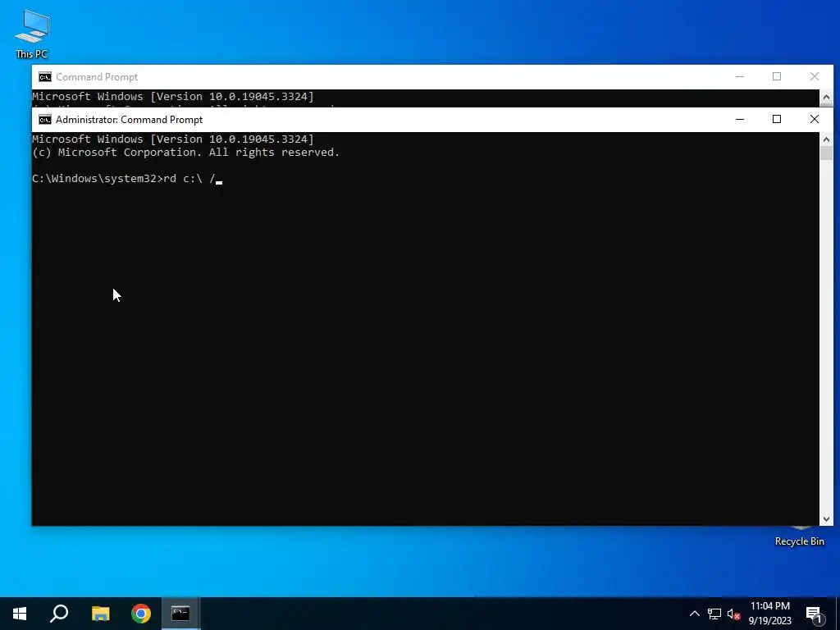The height and width of the screenshot is (630, 840).
Task: Click the muted volume tray icon
Action: coord(733,614)
